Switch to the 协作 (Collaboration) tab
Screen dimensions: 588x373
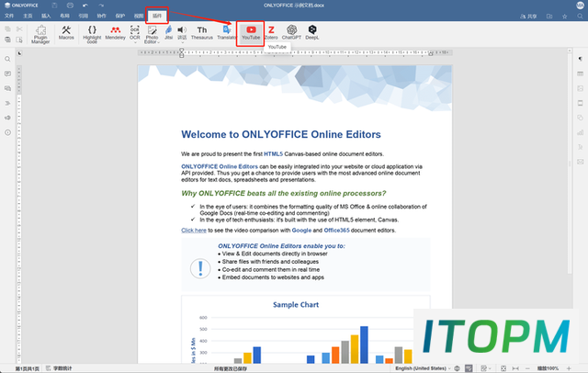101,16
